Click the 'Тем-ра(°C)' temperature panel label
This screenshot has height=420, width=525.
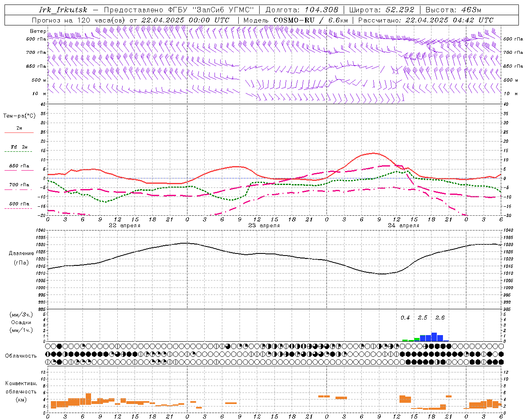coord(19,116)
